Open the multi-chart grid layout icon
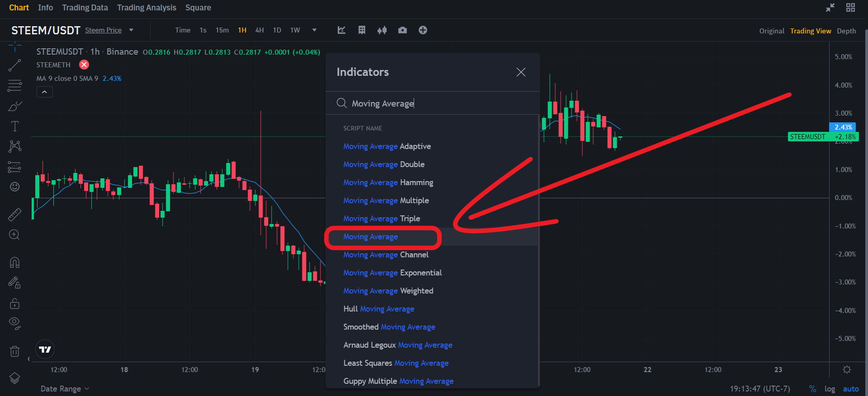Viewport: 868px width, 396px height. click(x=850, y=8)
